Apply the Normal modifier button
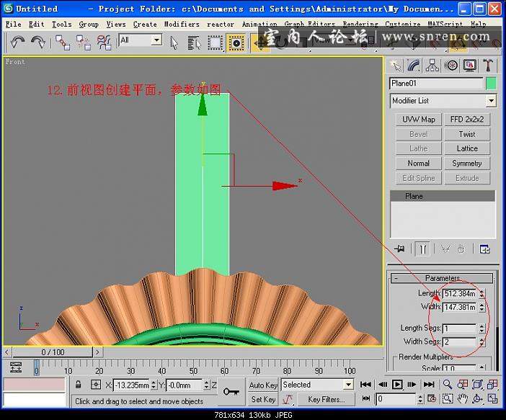506x420 pixels. click(419, 164)
